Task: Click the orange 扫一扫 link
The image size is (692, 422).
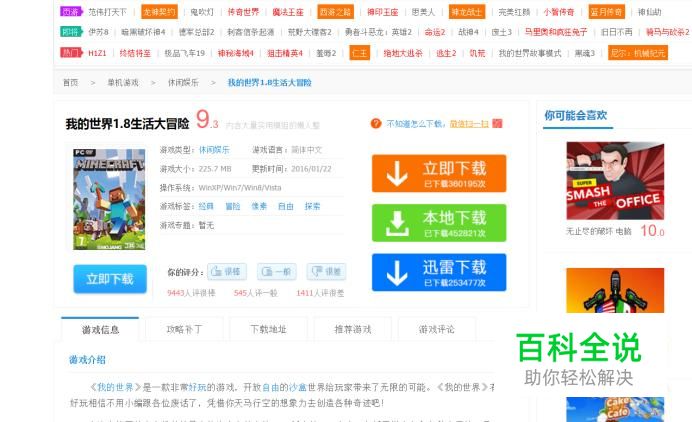Action: 469,124
